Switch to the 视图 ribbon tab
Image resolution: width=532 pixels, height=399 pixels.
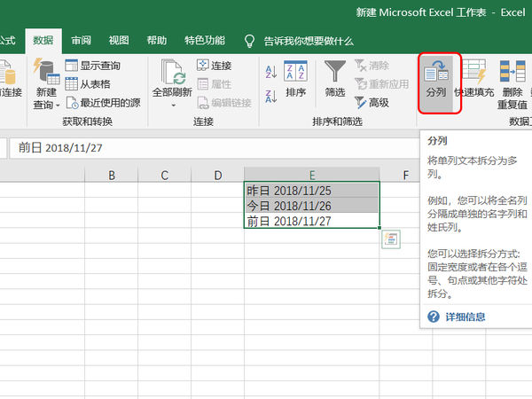pos(119,40)
